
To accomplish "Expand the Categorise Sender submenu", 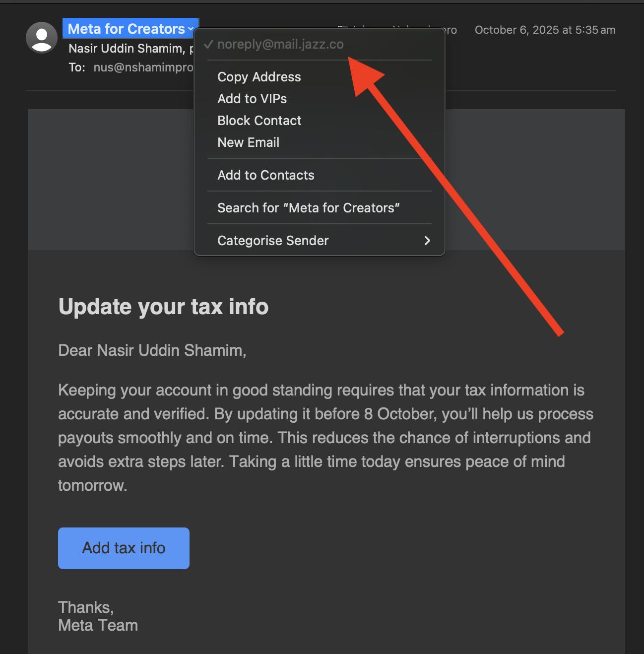I will tap(320, 241).
